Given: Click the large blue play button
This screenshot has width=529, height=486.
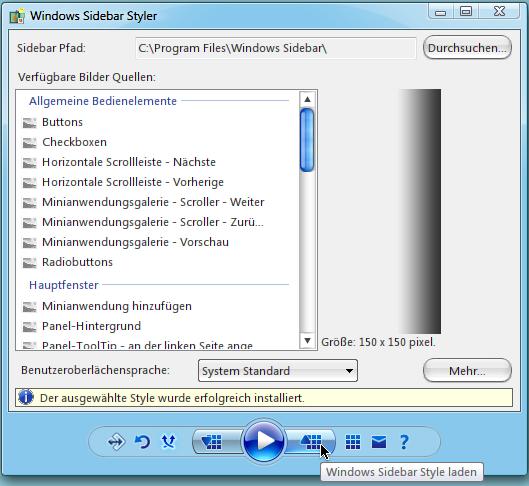Looking at the screenshot, I should pyautogui.click(x=264, y=441).
